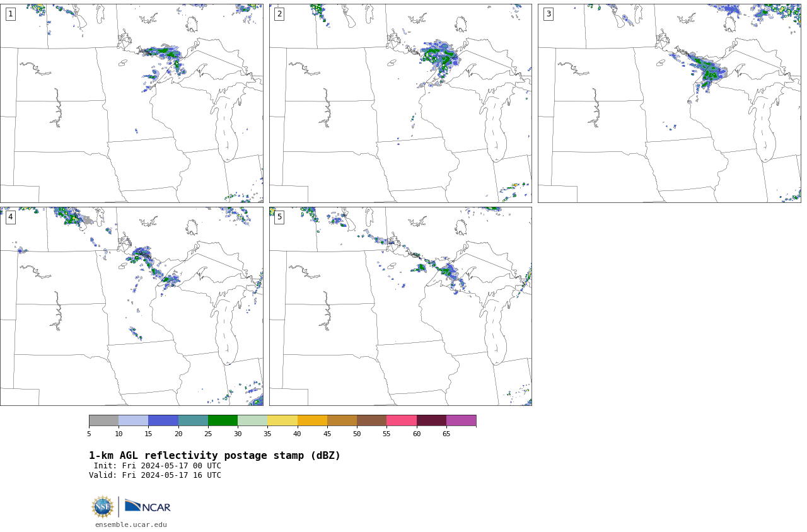Click the colorbar tick label 50
The image size is (807, 532).
coord(357,434)
